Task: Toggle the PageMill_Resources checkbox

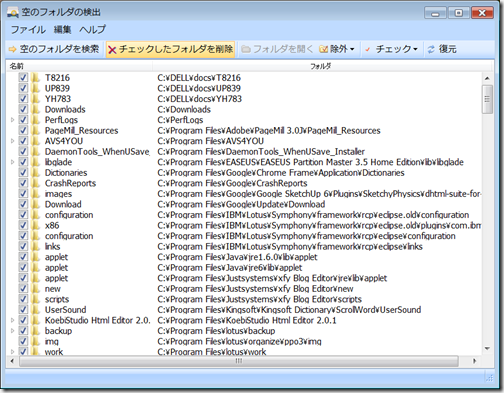Action: [x=23, y=130]
